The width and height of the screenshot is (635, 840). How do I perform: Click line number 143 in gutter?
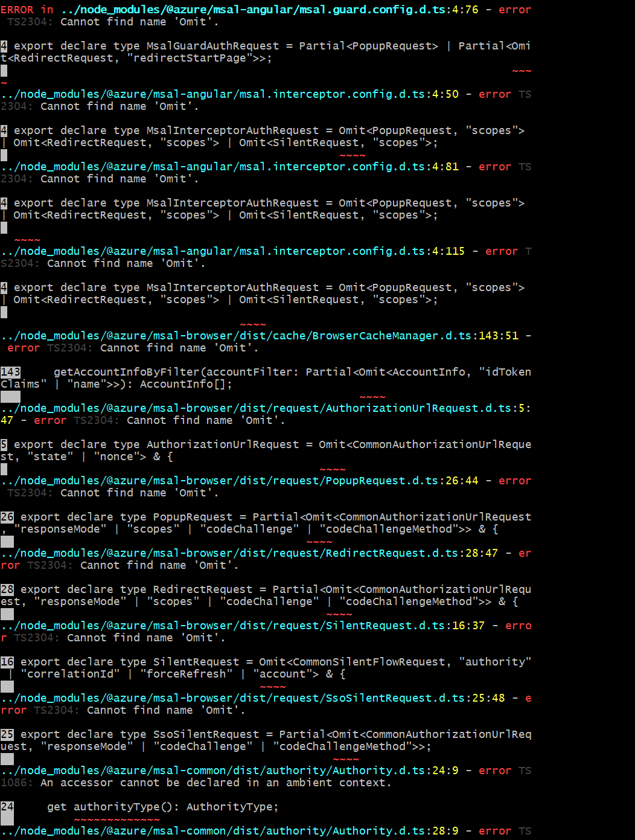point(10,371)
